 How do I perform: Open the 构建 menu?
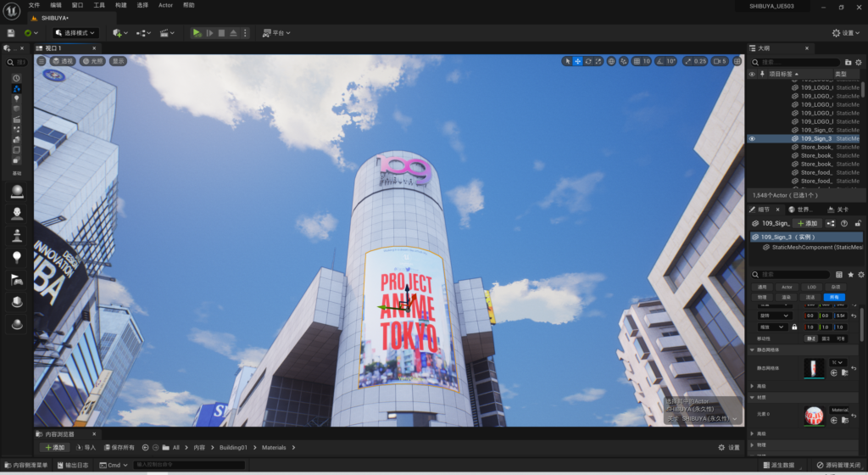(x=120, y=5)
